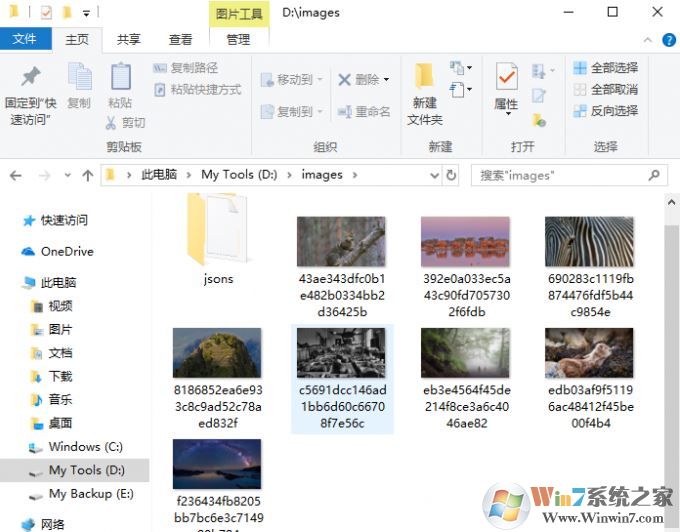This screenshot has height=532, width=680.
Task: Select the mountain image 8186852ea6e93
Action: (218, 379)
